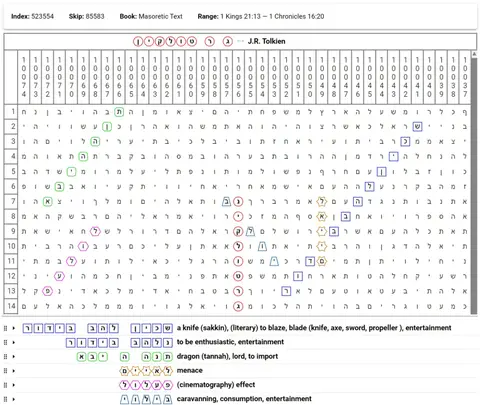Expand the (cinematography) effect result row
Screen dimensions: 480x405
[14, 385]
